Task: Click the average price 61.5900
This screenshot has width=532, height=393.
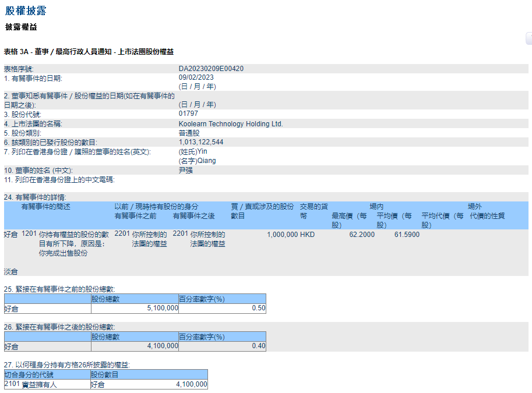Action: tap(407, 235)
